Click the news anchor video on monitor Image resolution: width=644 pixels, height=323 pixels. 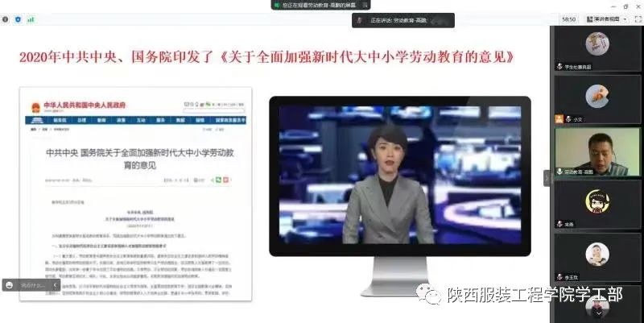pyautogui.click(x=398, y=181)
